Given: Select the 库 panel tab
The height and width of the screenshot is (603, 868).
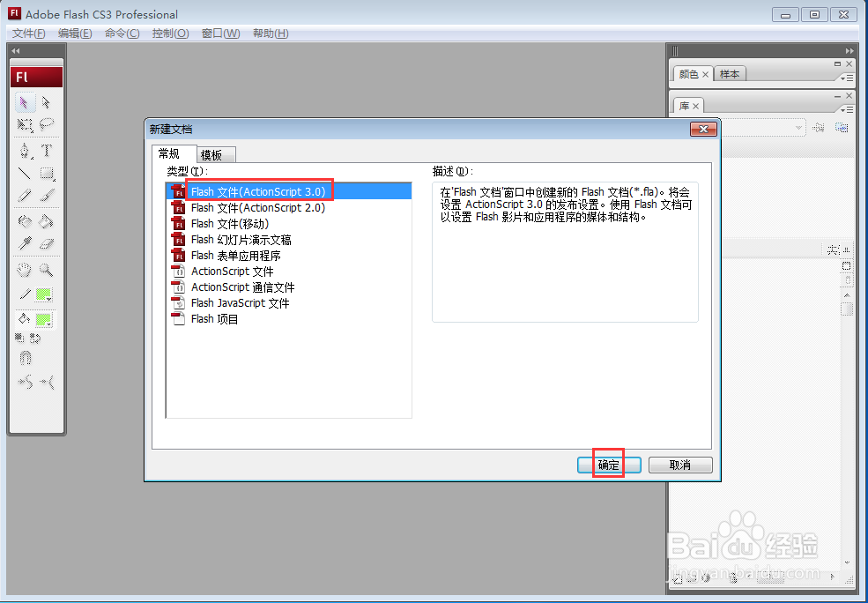Looking at the screenshot, I should pyautogui.click(x=684, y=106).
